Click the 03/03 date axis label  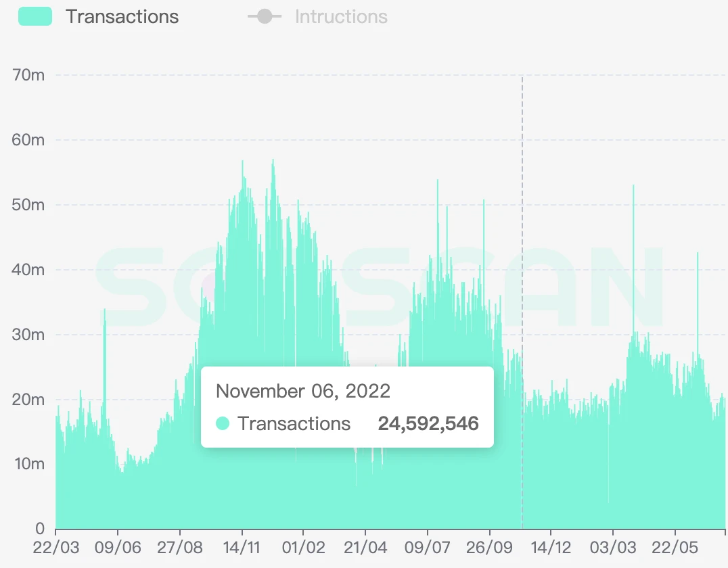tap(613, 546)
